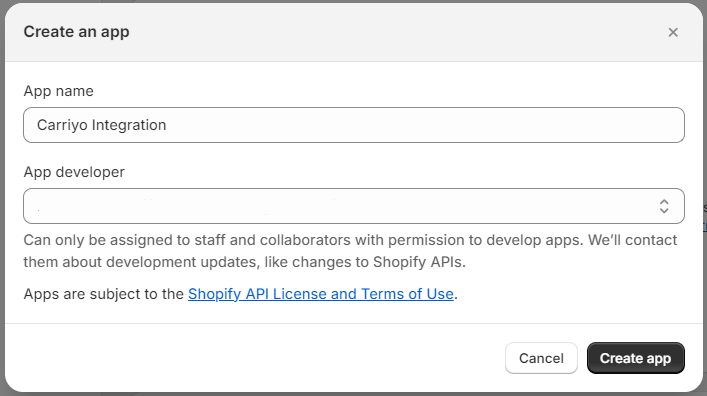Click the Create an app dialog title
Viewport: 707px width, 396px height.
[76, 32]
